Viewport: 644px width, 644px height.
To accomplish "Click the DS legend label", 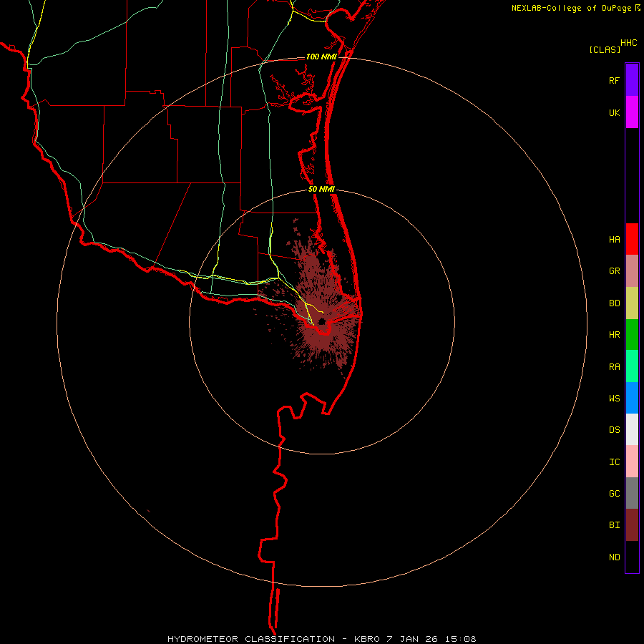I will (614, 430).
